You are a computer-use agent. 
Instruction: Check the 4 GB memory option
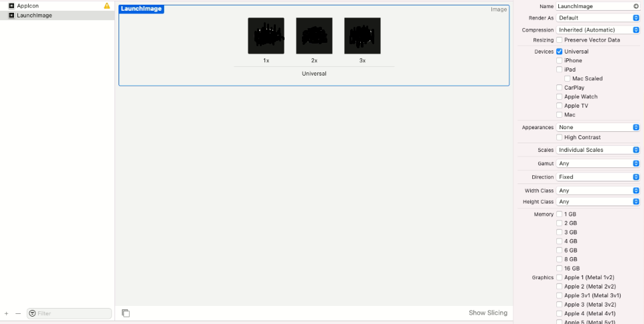(560, 241)
